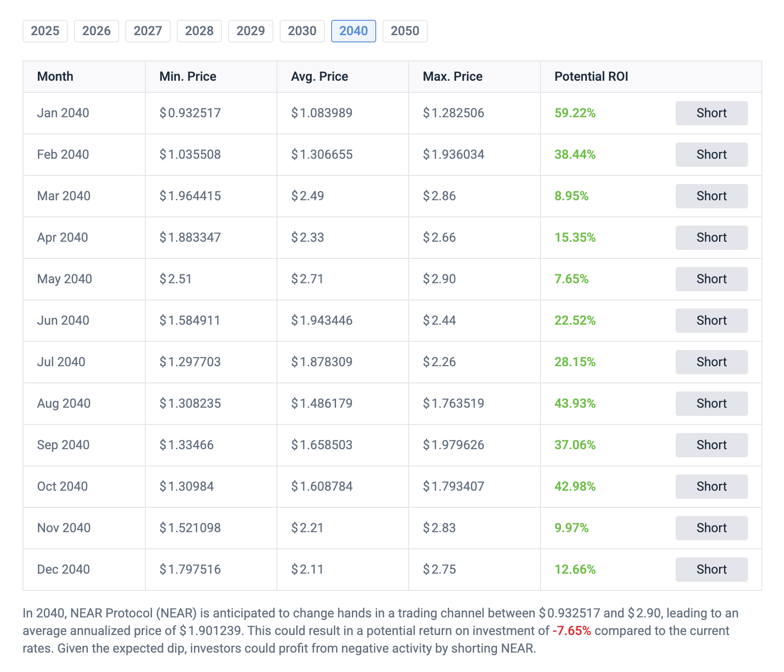
Task: Click the 7.65% ROI value in May row
Action: click(x=572, y=279)
